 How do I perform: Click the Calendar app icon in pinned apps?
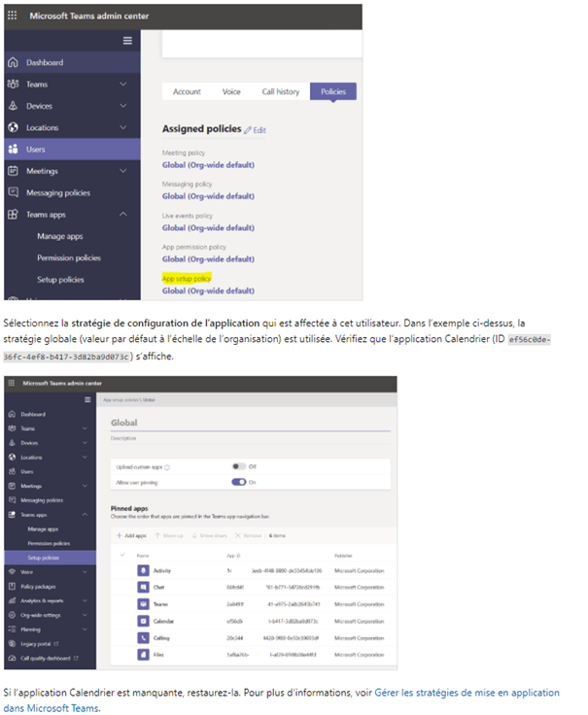pos(144,619)
